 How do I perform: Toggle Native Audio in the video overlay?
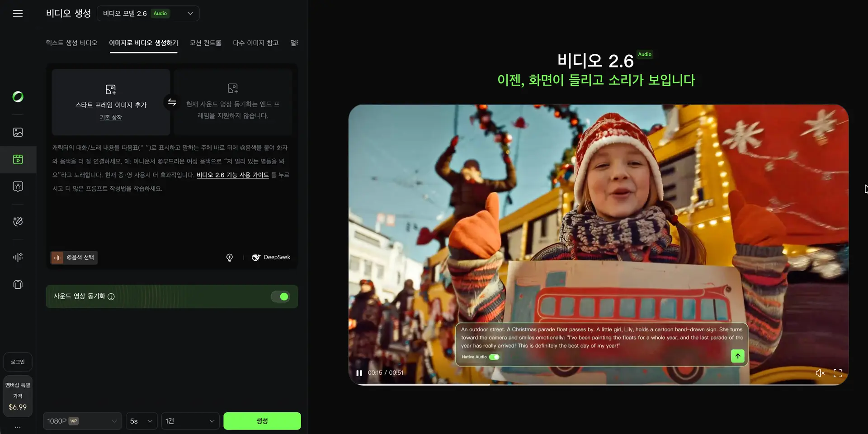495,357
